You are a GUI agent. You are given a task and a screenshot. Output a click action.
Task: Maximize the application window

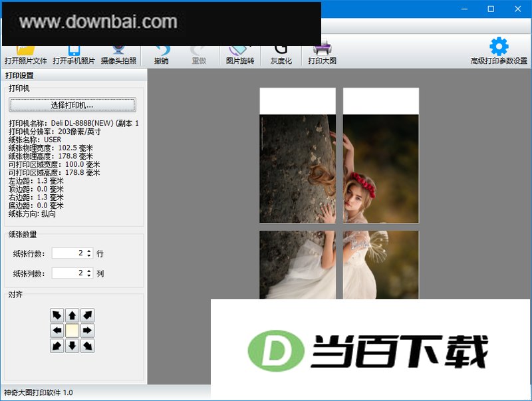point(491,9)
